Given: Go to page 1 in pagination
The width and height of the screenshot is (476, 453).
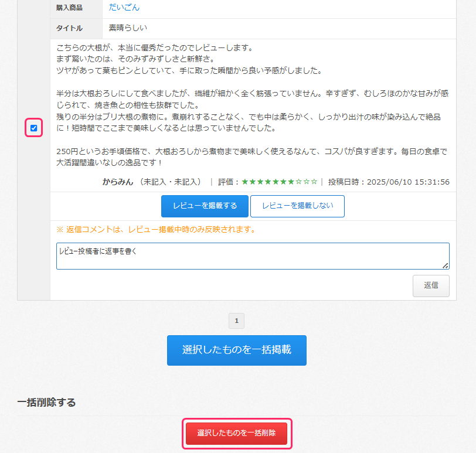Looking at the screenshot, I should tap(236, 321).
